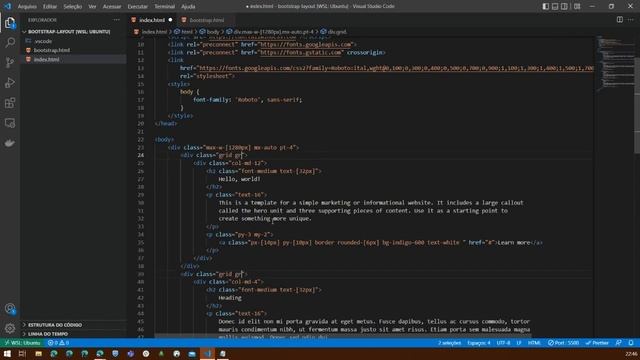Switch to the index.html editor tab
This screenshot has height=360, width=640.
pos(152,20)
